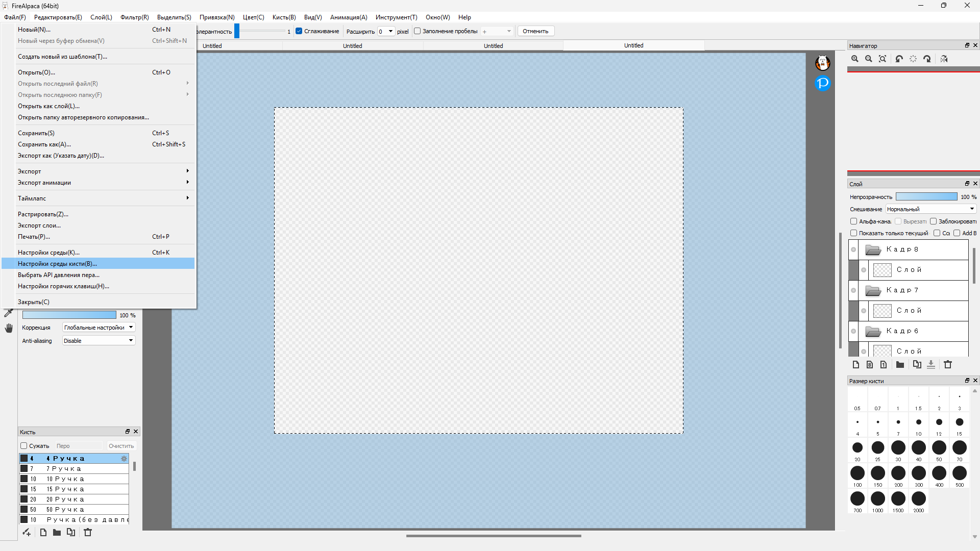This screenshot has width=980, height=551.
Task: Flip the canvas view horizontally
Action: coord(944,59)
